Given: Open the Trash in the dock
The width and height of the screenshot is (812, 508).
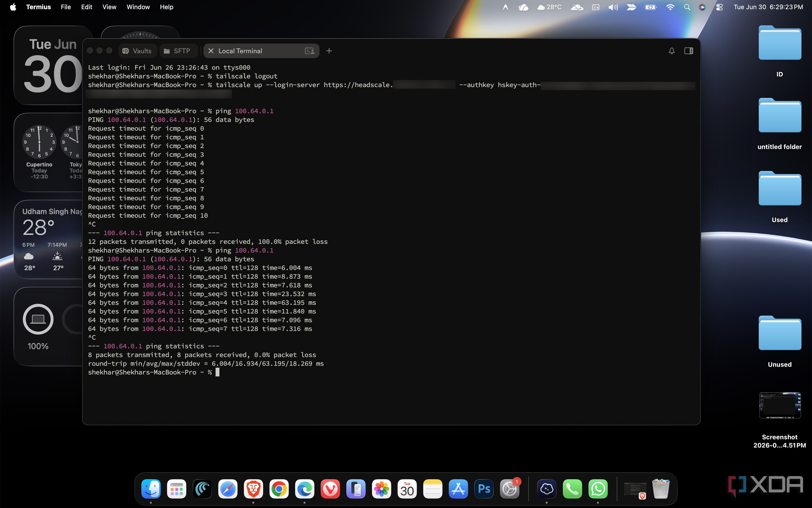Looking at the screenshot, I should click(x=661, y=488).
